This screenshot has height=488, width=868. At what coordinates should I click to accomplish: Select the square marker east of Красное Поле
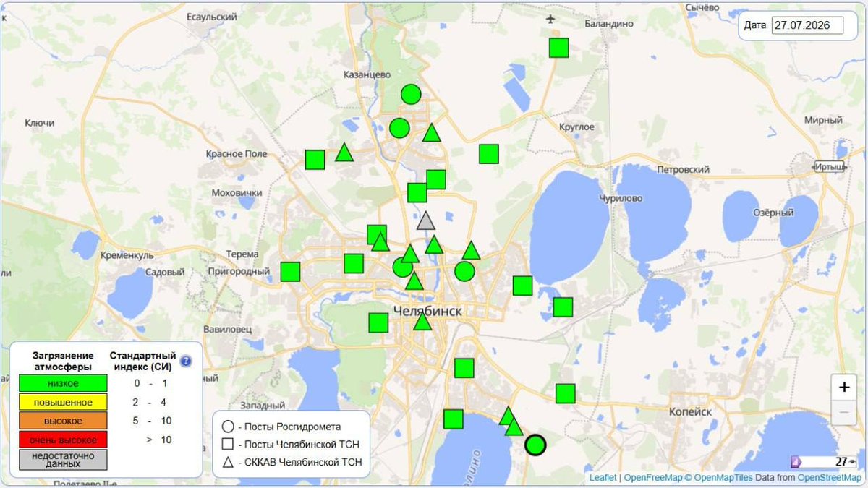[315, 160]
